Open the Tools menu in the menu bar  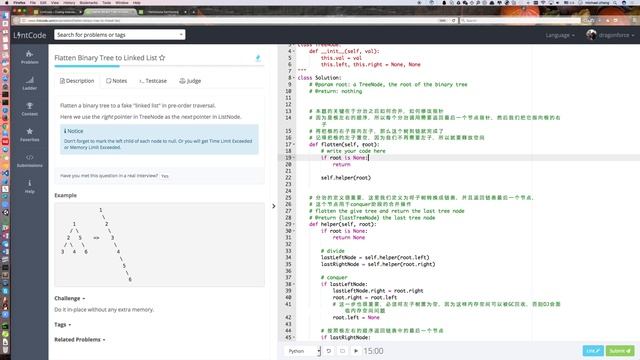107,2
